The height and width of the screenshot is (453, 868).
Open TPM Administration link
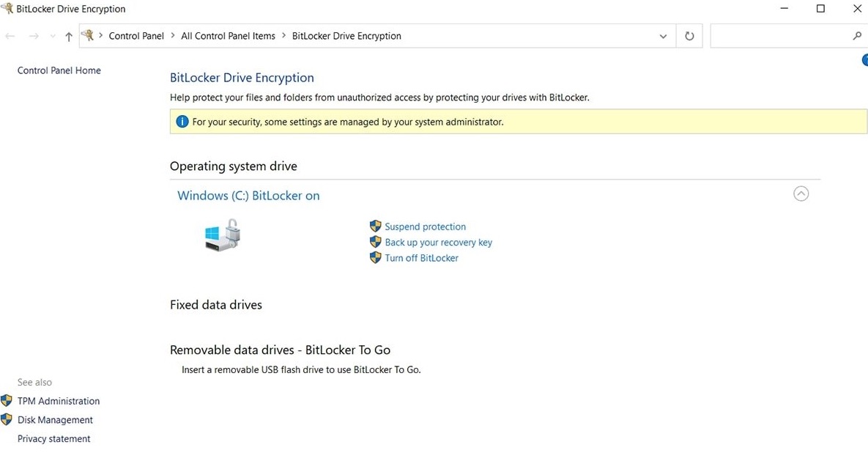point(59,401)
